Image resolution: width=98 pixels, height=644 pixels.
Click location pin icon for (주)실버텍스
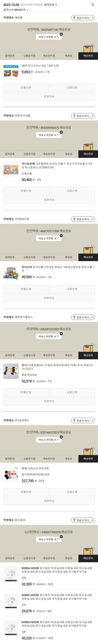tap(74, 421)
